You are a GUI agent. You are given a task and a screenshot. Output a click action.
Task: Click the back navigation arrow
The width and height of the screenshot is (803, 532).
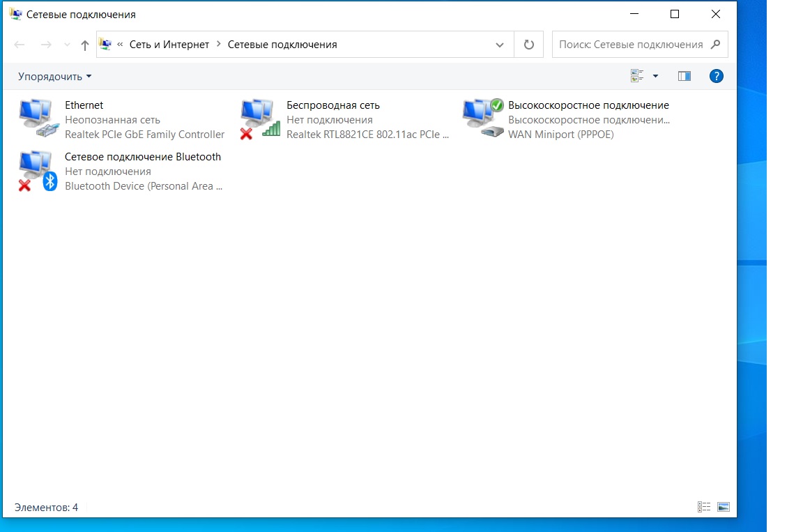tap(20, 45)
